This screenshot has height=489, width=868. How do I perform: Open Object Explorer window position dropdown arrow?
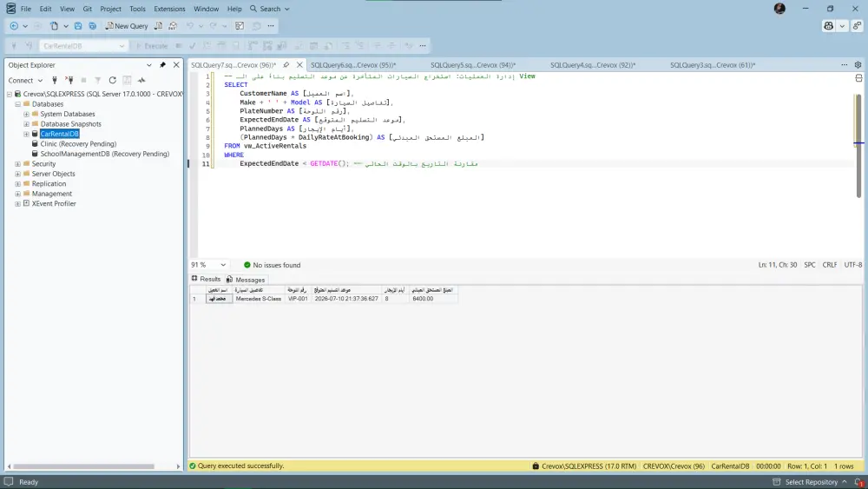pyautogui.click(x=149, y=65)
